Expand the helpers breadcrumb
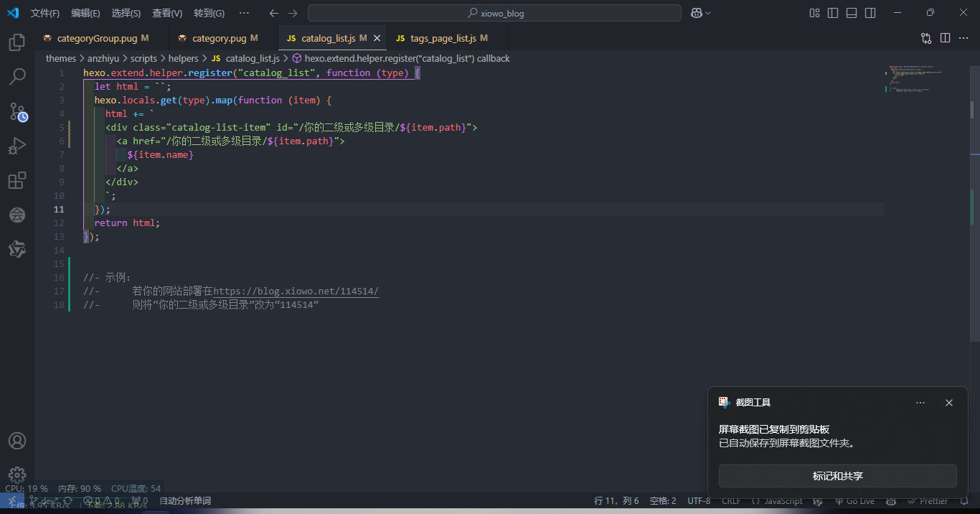 pyautogui.click(x=184, y=58)
